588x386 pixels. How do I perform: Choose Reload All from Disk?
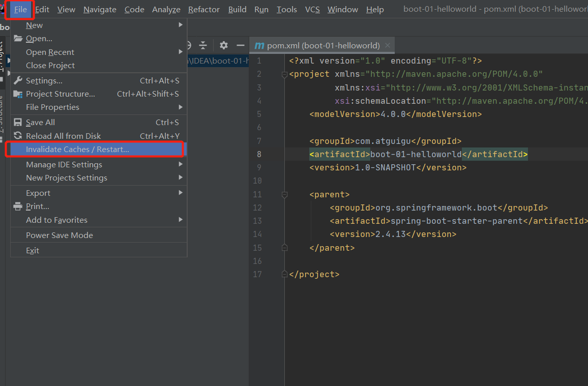coord(99,136)
